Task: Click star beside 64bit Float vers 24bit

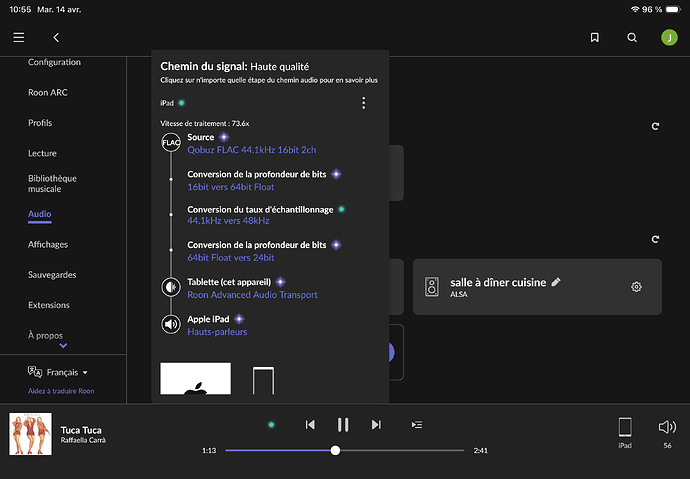Action: (x=336, y=245)
